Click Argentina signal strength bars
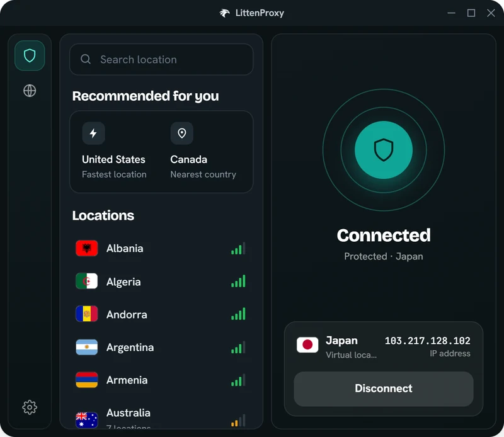 coord(238,348)
